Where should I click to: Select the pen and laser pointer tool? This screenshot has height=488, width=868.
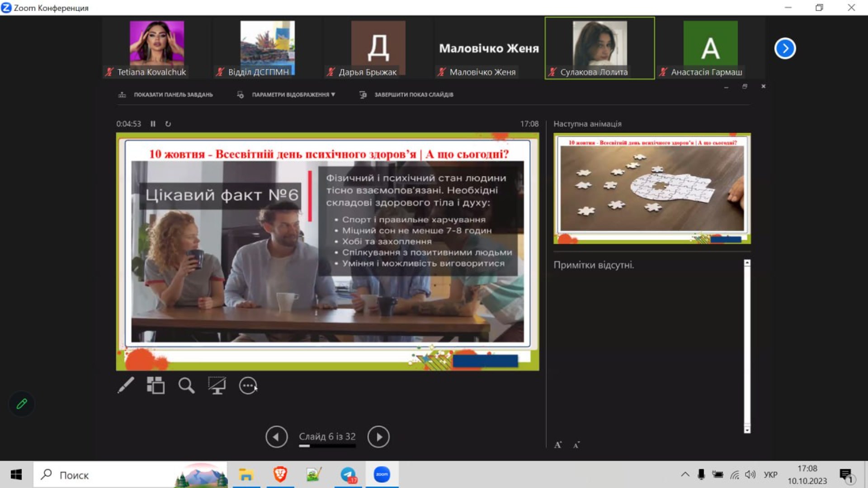(126, 385)
